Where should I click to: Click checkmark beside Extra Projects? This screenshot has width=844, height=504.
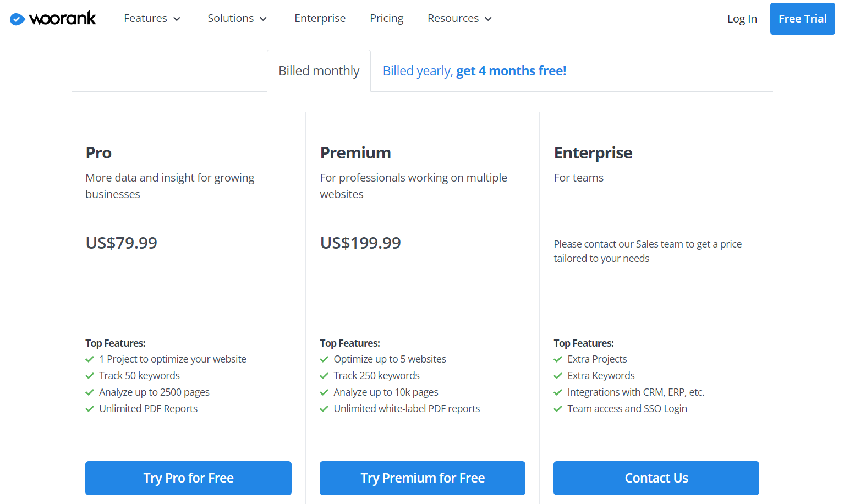[x=558, y=359]
